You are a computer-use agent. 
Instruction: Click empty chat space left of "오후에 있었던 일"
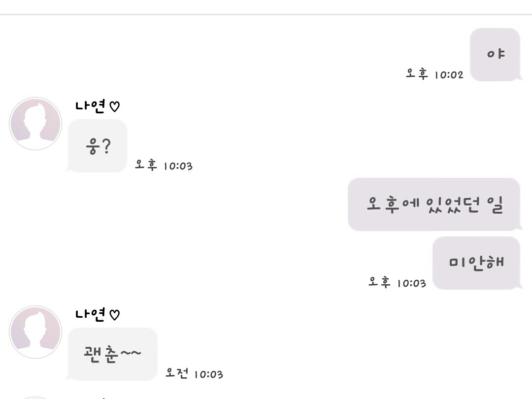tap(197, 204)
